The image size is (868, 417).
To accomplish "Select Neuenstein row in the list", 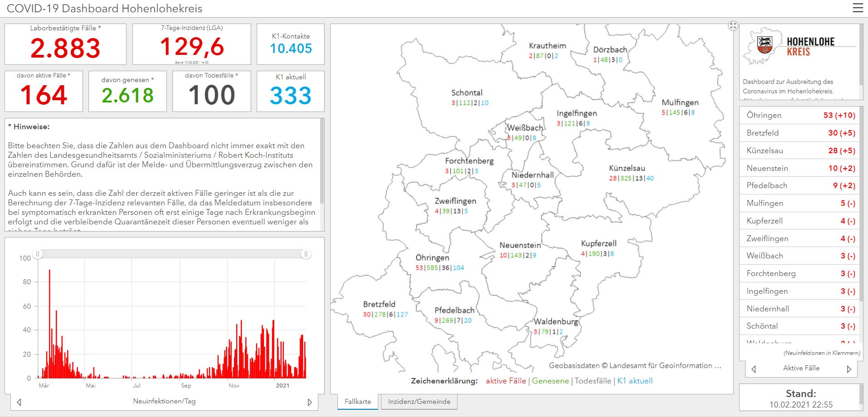I will (800, 168).
